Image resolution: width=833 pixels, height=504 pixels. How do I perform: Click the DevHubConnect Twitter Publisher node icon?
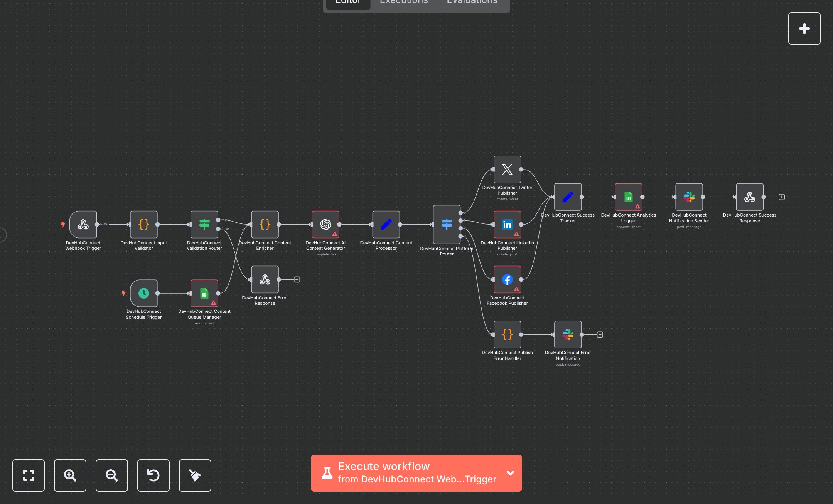(x=507, y=170)
